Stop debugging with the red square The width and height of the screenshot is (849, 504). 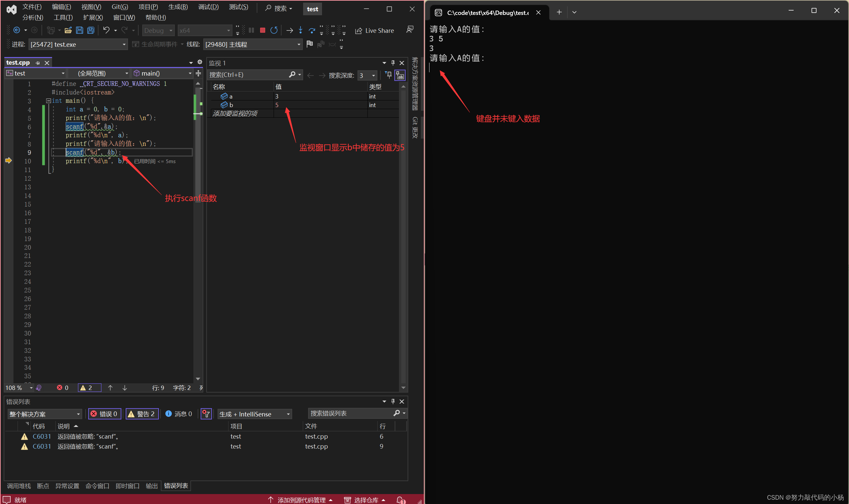coord(262,30)
